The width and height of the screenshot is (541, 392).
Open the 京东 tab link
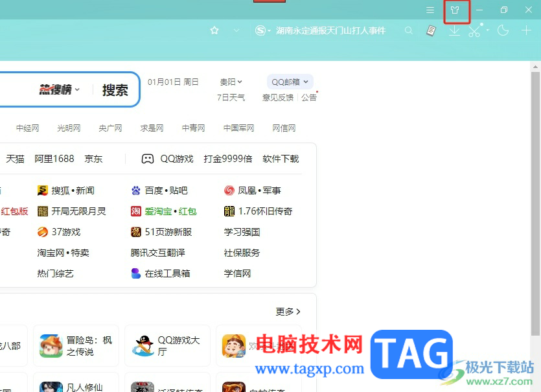click(93, 159)
